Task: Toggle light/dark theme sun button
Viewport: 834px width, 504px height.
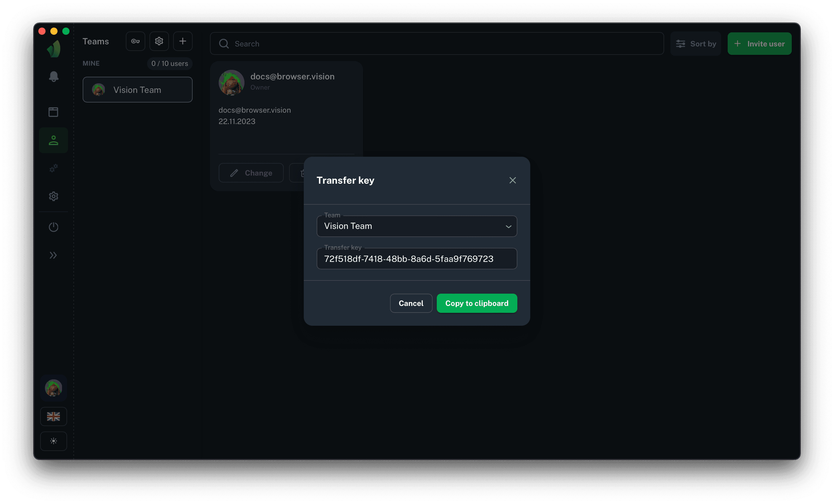Action: pyautogui.click(x=54, y=441)
